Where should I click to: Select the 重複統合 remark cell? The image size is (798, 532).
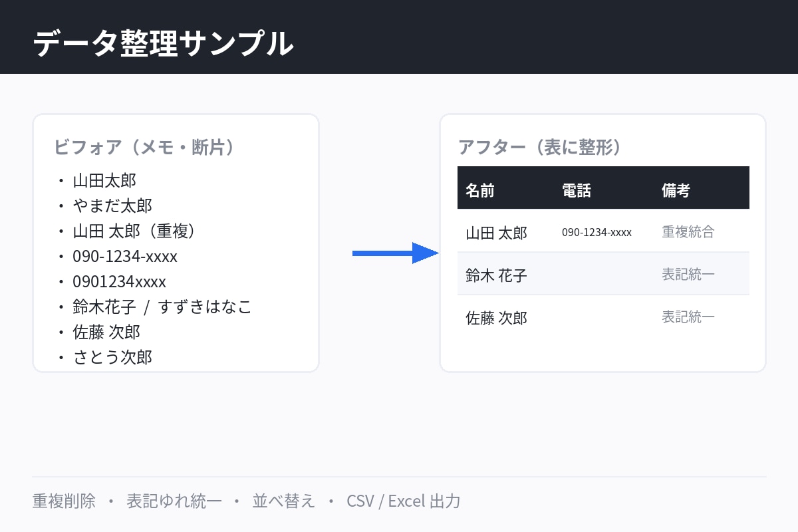click(x=688, y=231)
